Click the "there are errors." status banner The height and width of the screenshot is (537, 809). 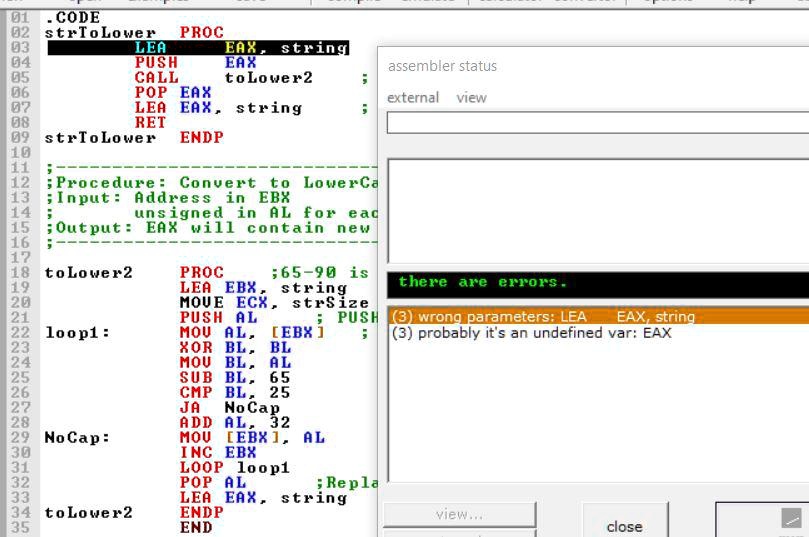tap(597, 283)
